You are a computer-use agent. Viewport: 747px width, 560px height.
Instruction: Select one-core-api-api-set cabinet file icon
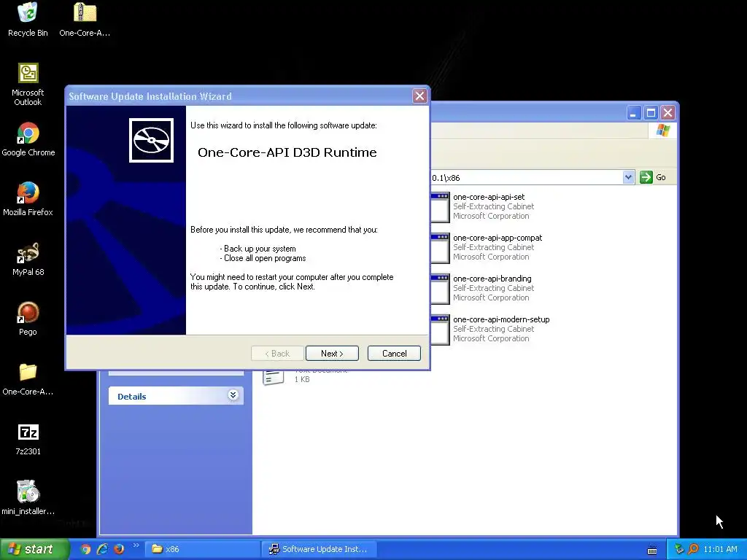click(x=440, y=207)
